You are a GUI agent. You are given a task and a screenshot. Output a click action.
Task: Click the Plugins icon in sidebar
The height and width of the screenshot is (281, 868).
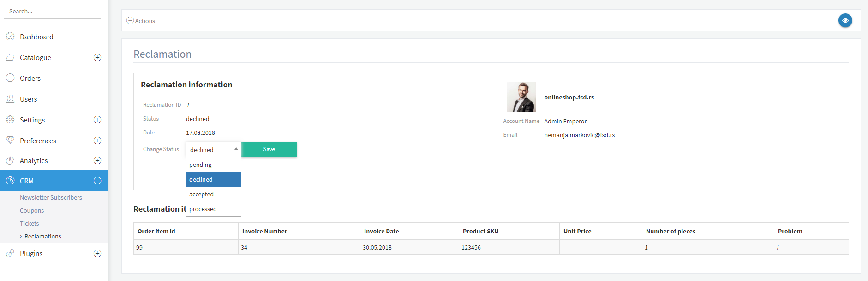pos(10,253)
